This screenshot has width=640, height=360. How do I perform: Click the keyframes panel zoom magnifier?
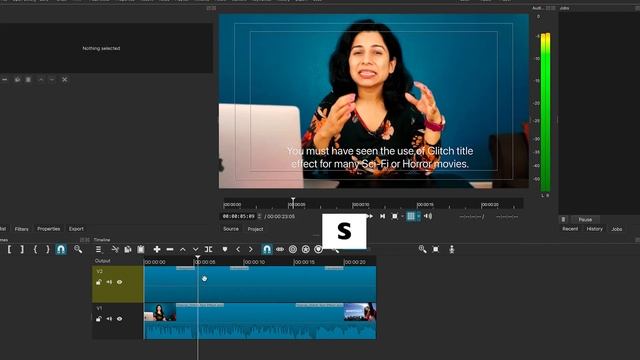coord(78,249)
